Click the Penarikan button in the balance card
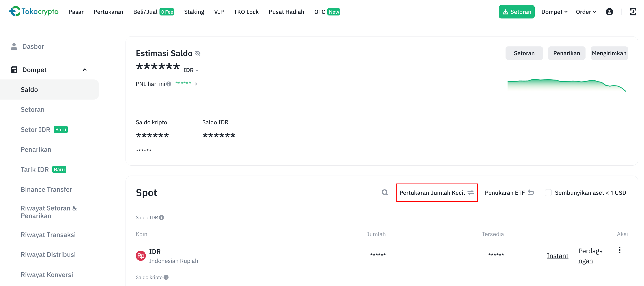 pyautogui.click(x=566, y=53)
